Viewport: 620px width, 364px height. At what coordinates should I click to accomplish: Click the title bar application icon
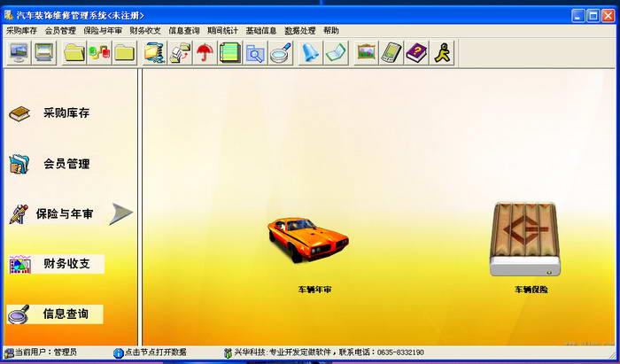tap(9, 15)
